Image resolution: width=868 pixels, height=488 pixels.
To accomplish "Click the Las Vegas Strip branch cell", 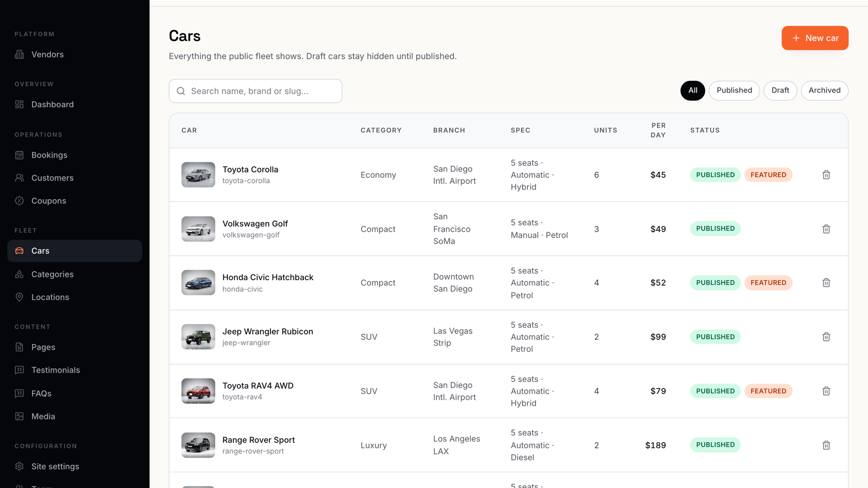I will (x=453, y=337).
